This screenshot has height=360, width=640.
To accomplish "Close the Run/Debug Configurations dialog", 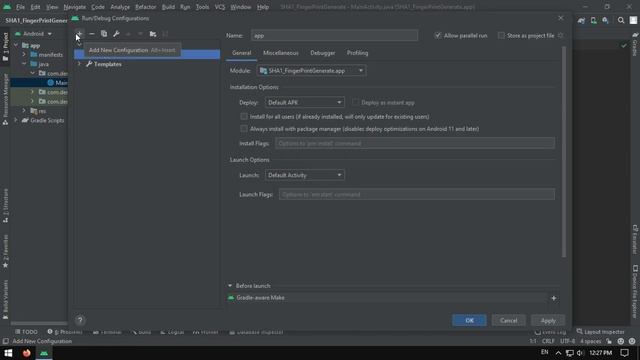I will click(561, 18).
